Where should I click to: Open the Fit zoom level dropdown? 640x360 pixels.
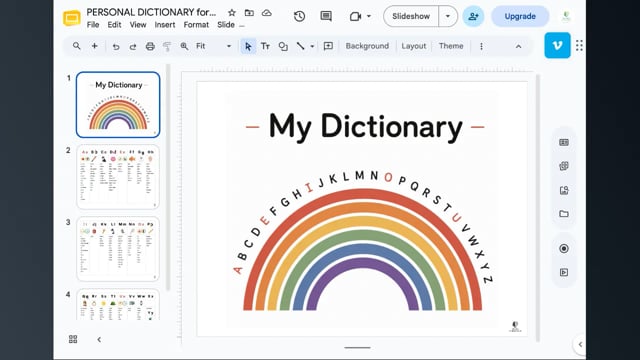pyautogui.click(x=213, y=46)
